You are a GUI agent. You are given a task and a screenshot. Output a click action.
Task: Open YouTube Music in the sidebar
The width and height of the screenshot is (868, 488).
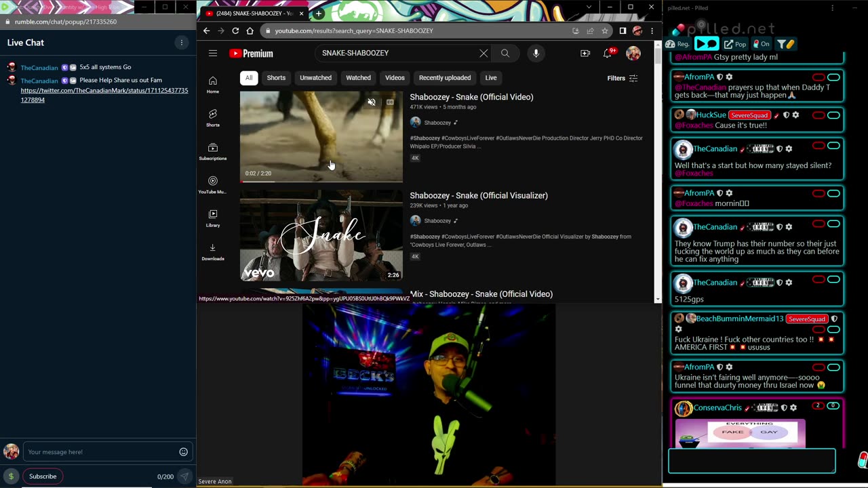(x=213, y=184)
